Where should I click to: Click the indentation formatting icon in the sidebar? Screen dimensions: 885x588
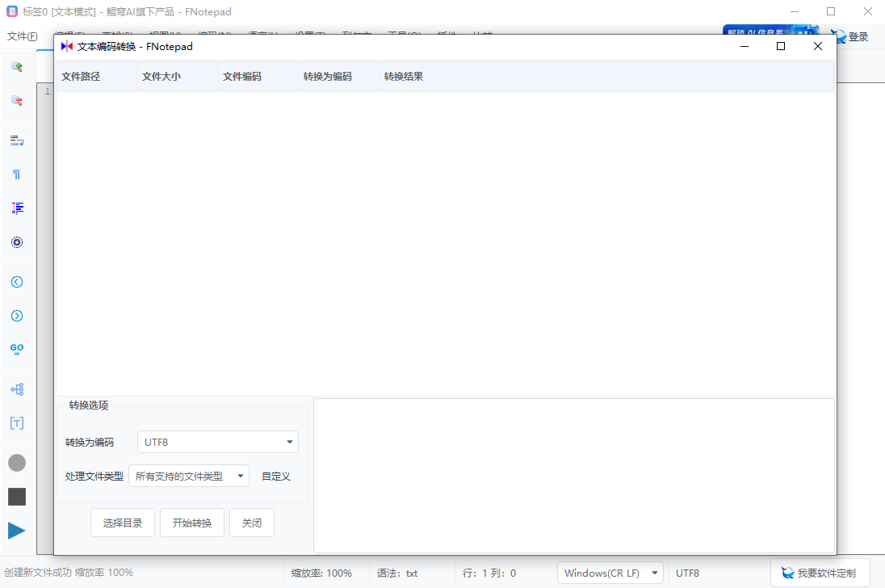click(x=17, y=208)
